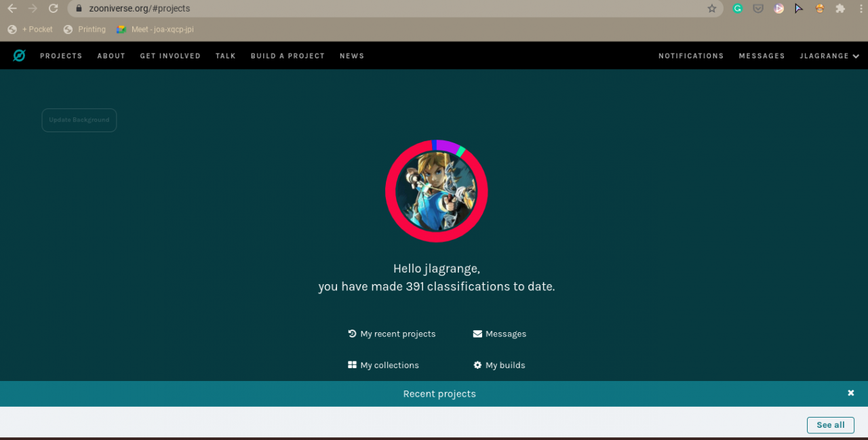868x440 pixels.
Task: Open the Extensions puzzle piece menu
Action: (840, 9)
